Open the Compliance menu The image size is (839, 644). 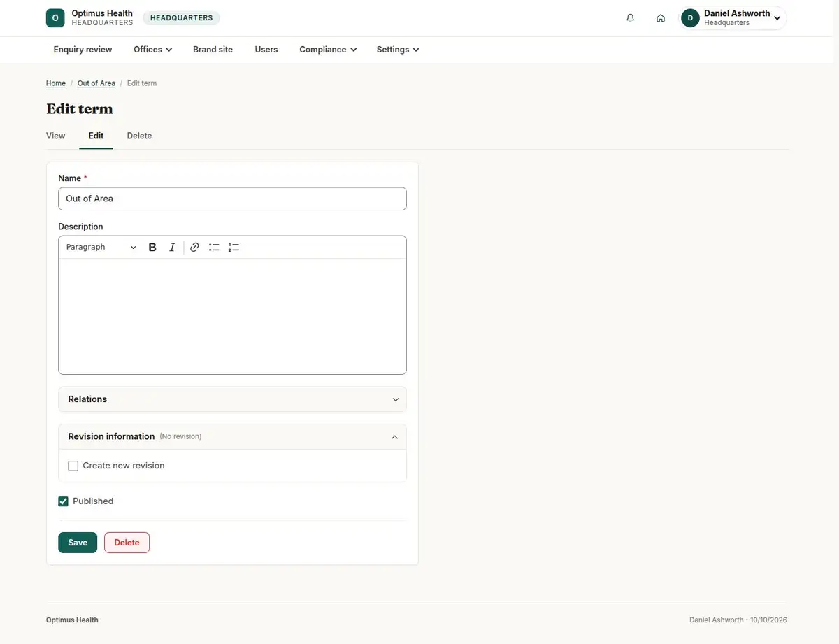pyautogui.click(x=328, y=50)
